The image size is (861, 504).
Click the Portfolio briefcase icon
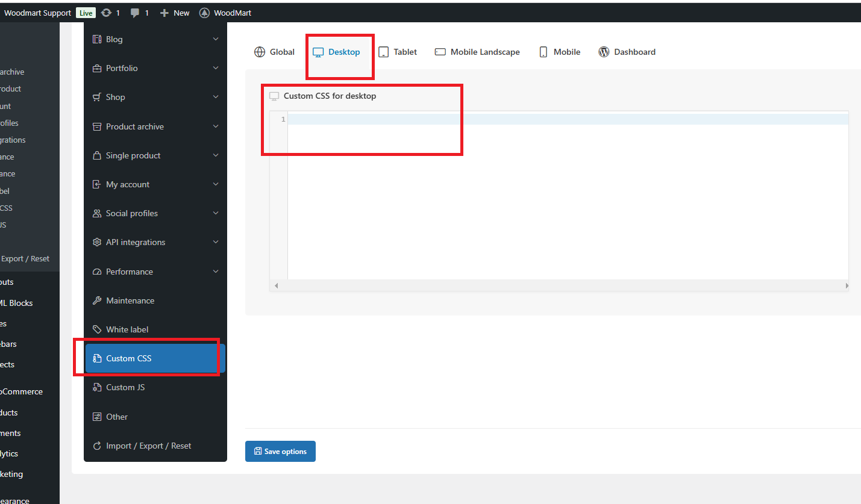click(x=96, y=68)
